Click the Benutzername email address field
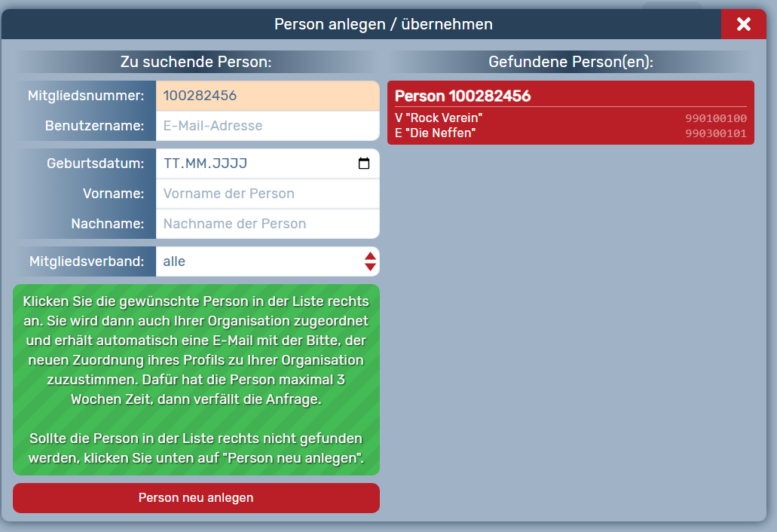This screenshot has height=532, width=777. click(268, 126)
